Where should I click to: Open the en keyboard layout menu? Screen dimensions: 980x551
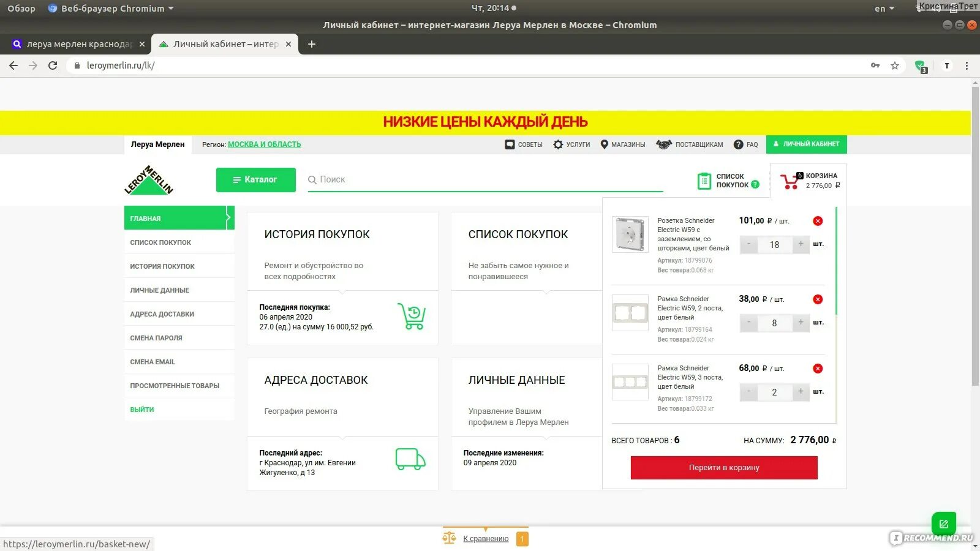click(884, 9)
